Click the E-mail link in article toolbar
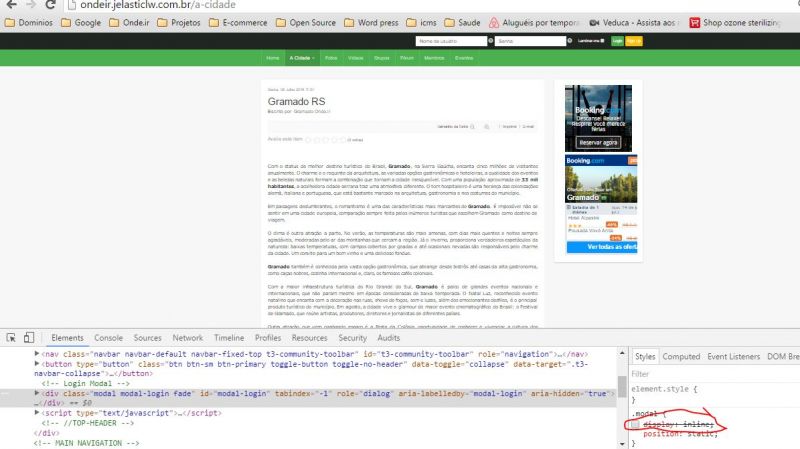Image resolution: width=800 pixels, height=449 pixels. tap(528, 127)
